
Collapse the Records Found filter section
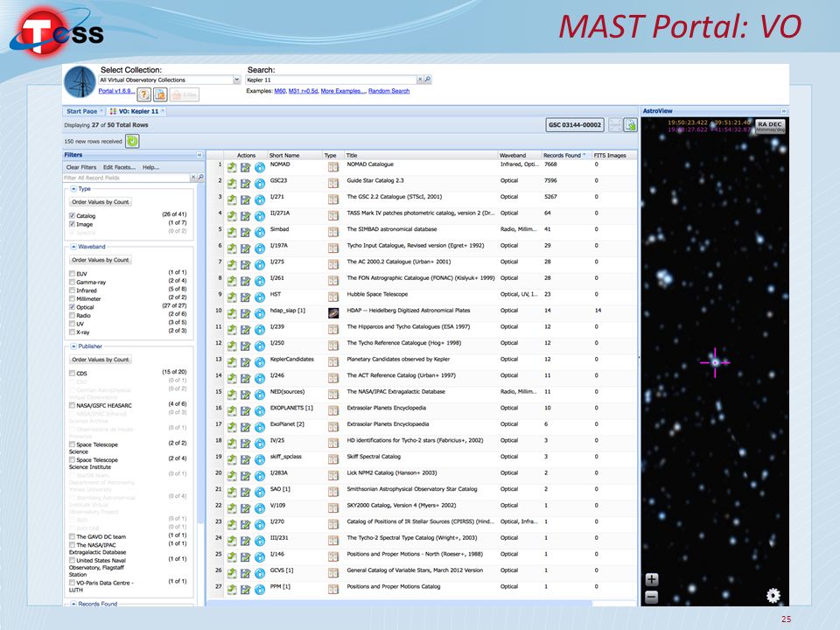click(73, 604)
